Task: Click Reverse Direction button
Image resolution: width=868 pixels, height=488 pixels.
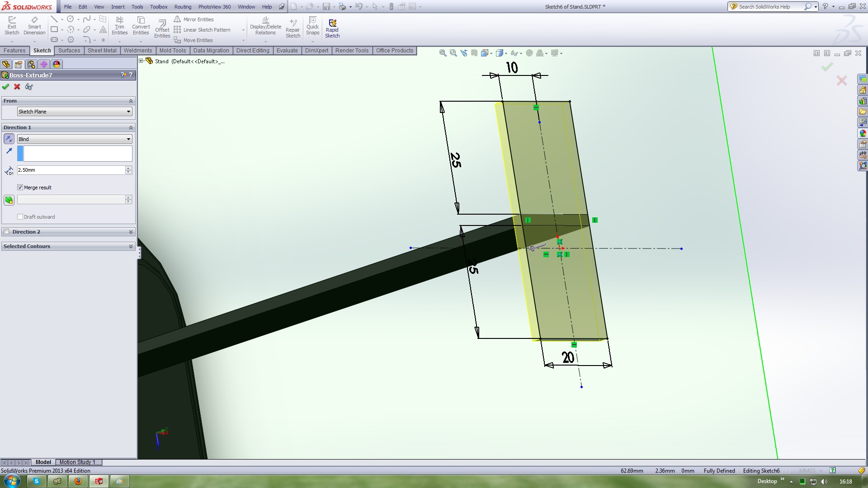Action: click(9, 139)
